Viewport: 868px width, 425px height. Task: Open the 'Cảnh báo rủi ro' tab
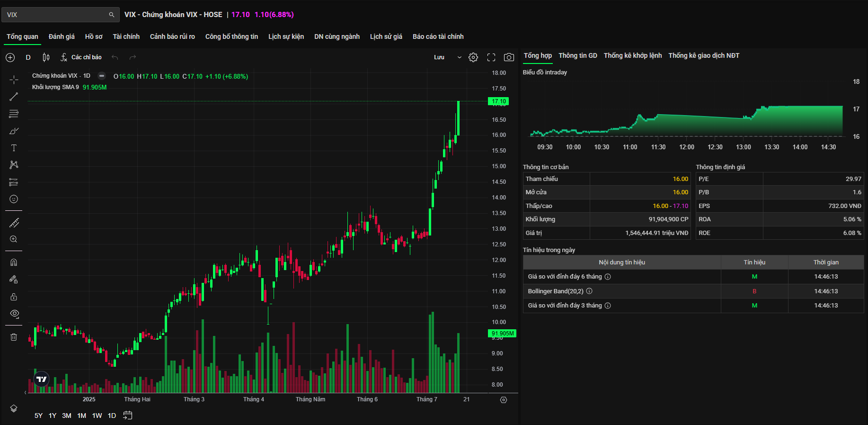172,36
